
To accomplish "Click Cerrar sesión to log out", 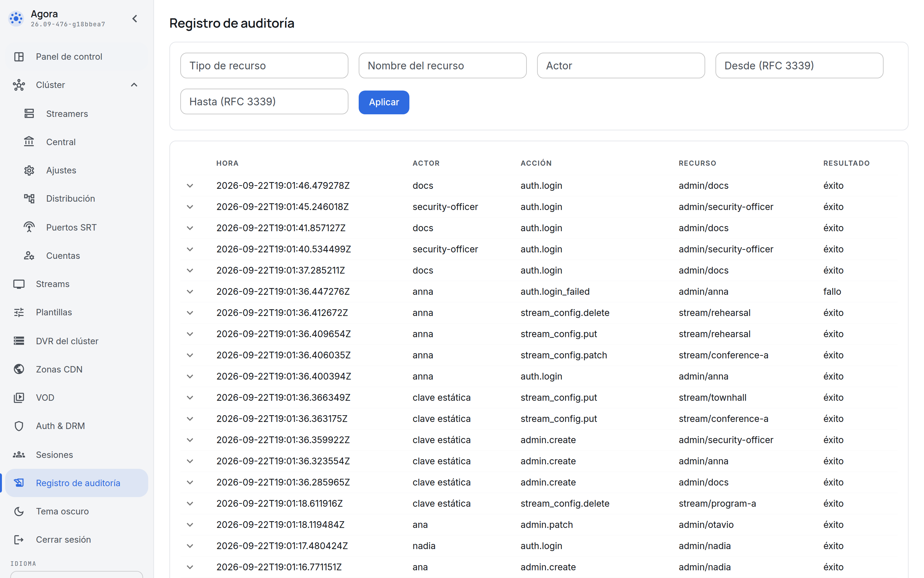I will 77,539.
